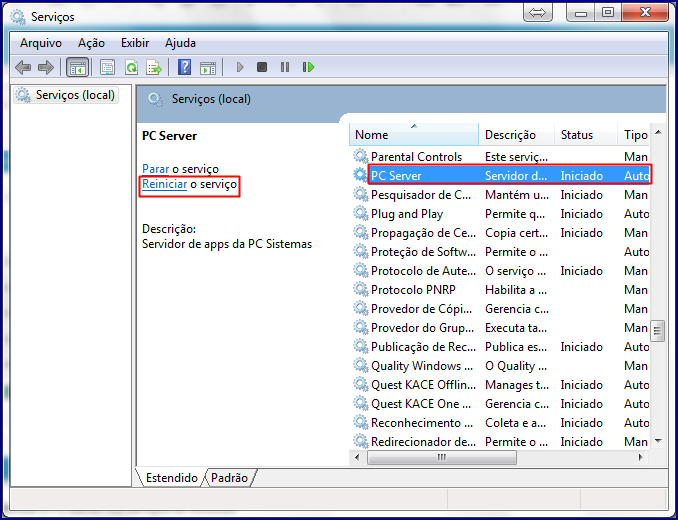
Task: Click the gear icon beside Pesquisador de C...
Action: pos(360,194)
